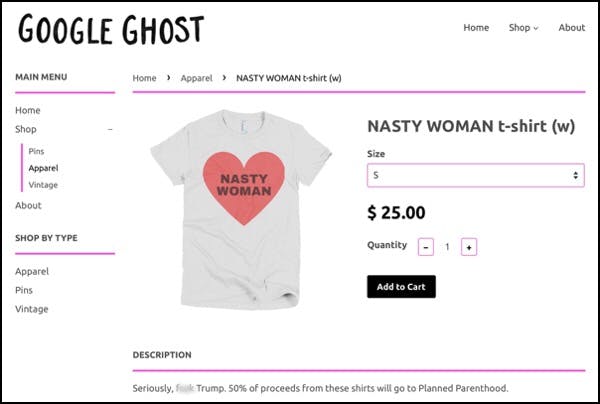Increase quantity with the plus button

469,246
